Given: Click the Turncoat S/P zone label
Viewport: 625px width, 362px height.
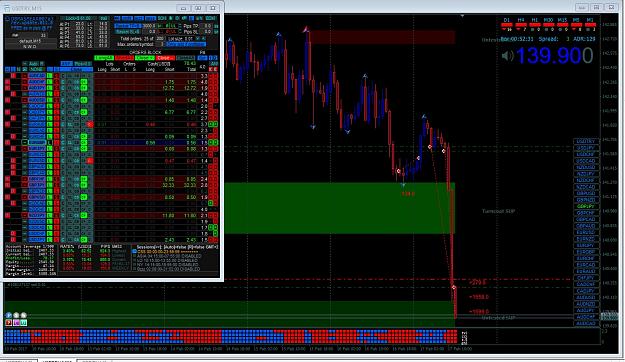Looking at the screenshot, I should coord(498,211).
